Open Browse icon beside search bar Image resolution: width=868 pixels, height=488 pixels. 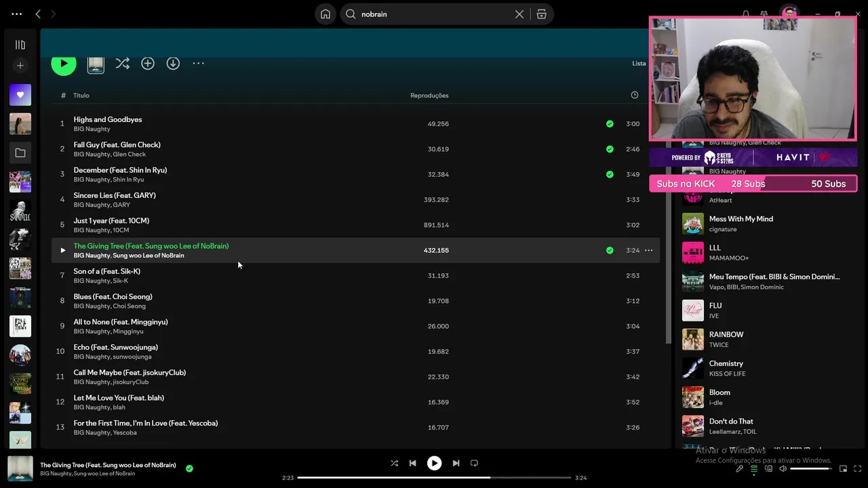pyautogui.click(x=541, y=14)
